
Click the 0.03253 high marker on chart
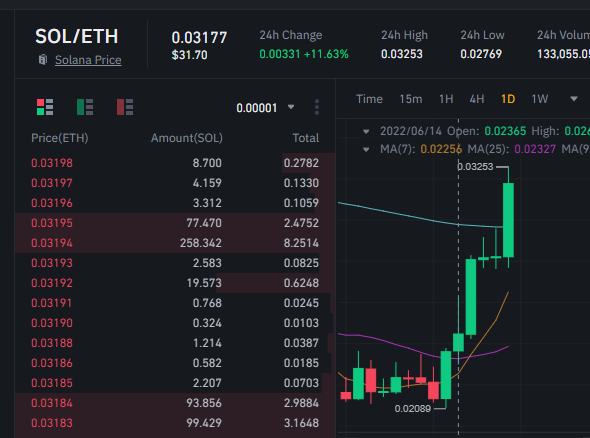coord(475,167)
